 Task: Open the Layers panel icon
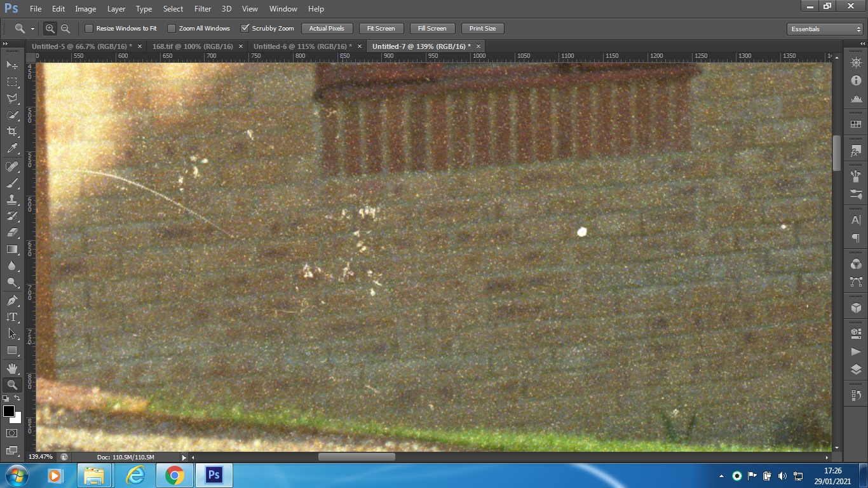pyautogui.click(x=856, y=370)
